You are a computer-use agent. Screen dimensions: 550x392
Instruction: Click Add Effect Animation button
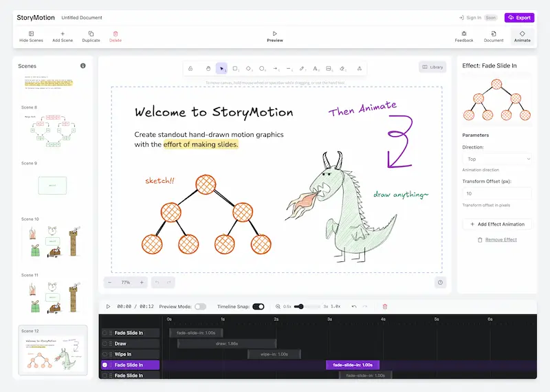click(496, 224)
